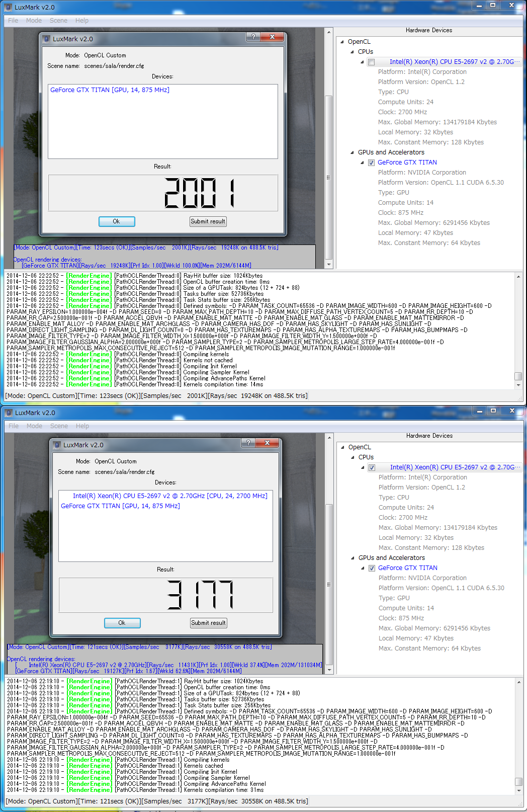This screenshot has height=812, width=527.
Task: Collapse the CPUs node in the upper window
Action: coord(352,52)
